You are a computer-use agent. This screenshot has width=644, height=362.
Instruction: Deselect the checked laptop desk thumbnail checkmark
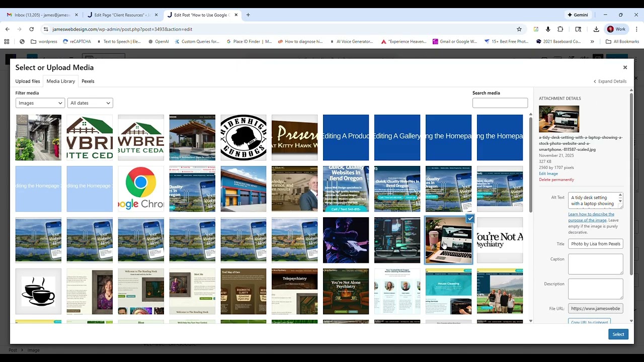(x=470, y=219)
